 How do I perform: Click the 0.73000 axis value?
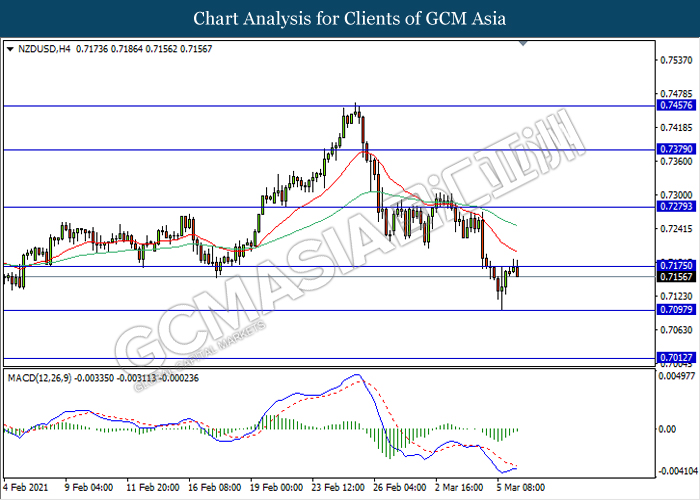point(676,195)
